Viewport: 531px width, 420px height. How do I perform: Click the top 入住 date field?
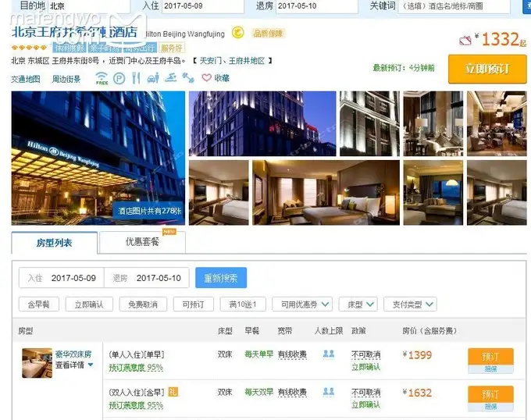[x=203, y=5]
